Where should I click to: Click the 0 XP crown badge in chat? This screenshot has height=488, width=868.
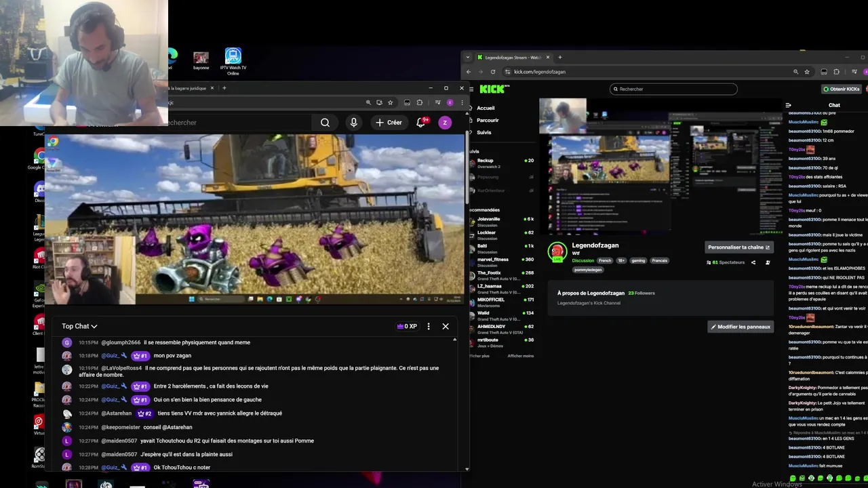(407, 327)
